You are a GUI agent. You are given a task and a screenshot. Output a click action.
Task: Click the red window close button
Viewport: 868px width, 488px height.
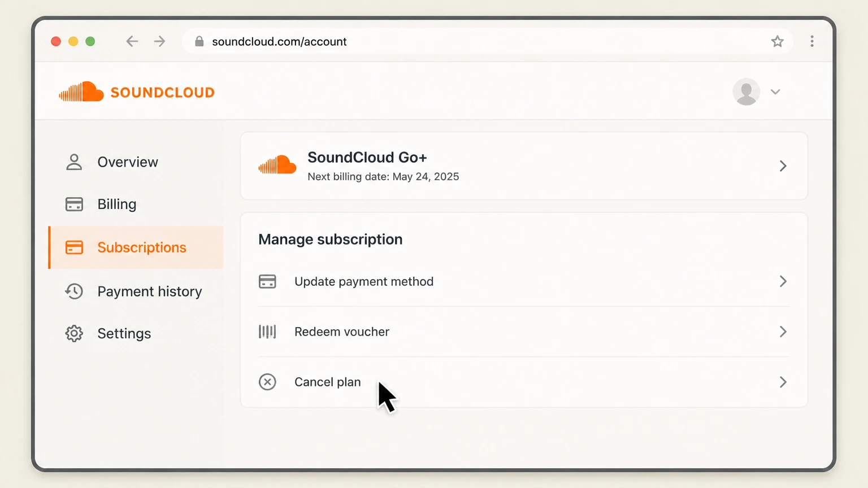[x=56, y=41]
